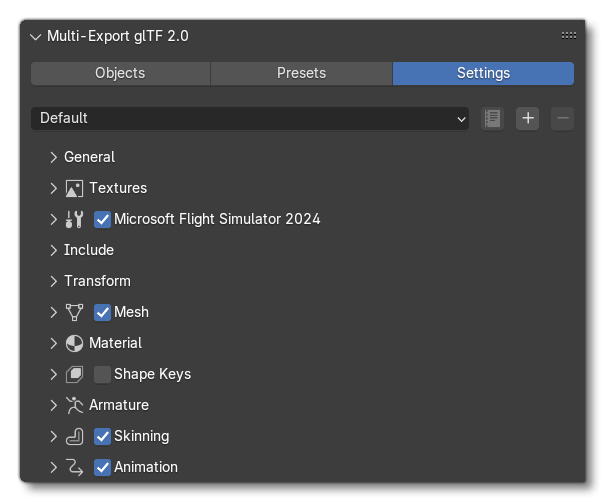This screenshot has width=605, height=502.
Task: Uncheck the Skinning checkbox
Action: (102, 437)
